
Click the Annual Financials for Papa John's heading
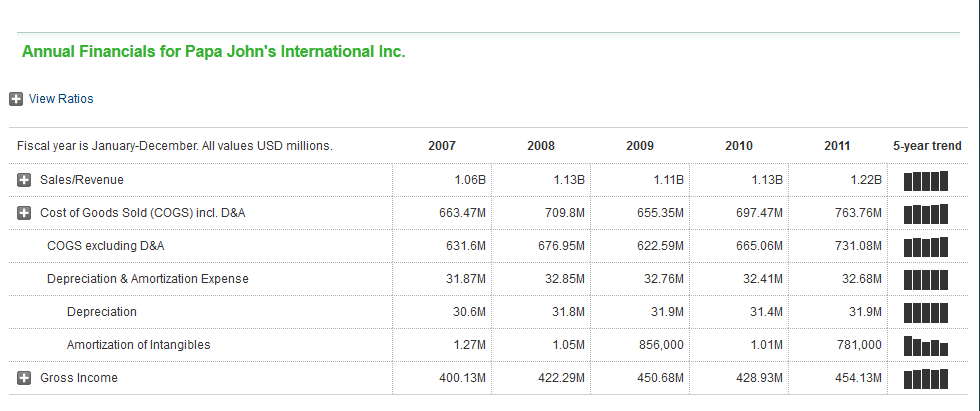[x=214, y=51]
